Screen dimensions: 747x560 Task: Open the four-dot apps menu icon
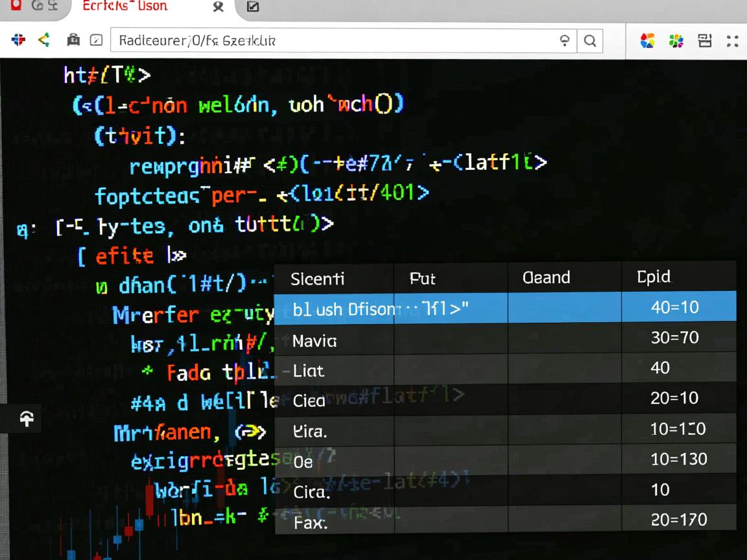point(733,41)
